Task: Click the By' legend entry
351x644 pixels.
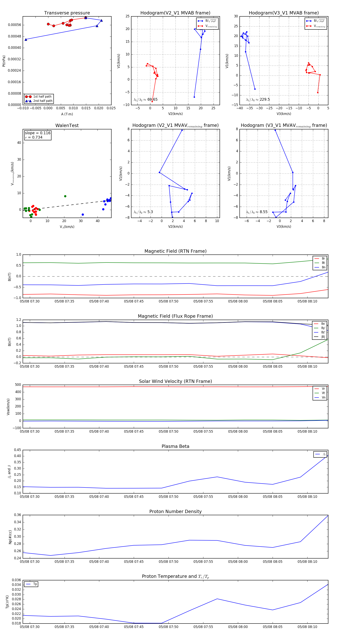Action: point(320,328)
